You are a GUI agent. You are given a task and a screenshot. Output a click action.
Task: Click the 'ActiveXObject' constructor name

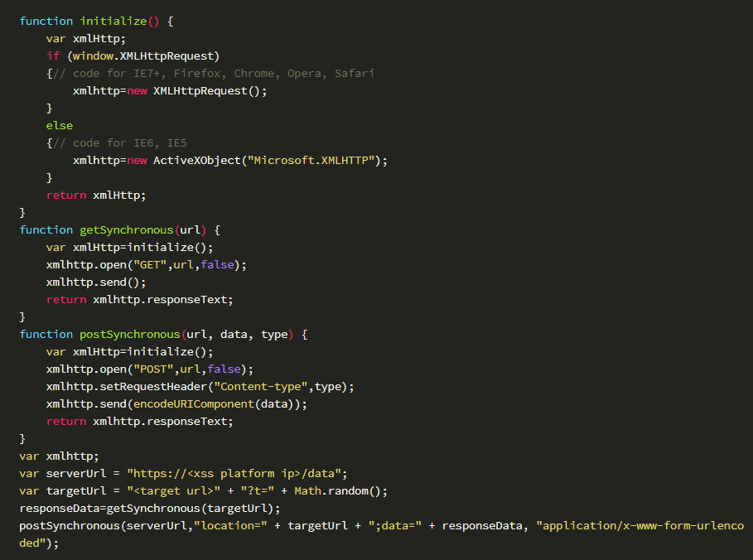coord(197,161)
